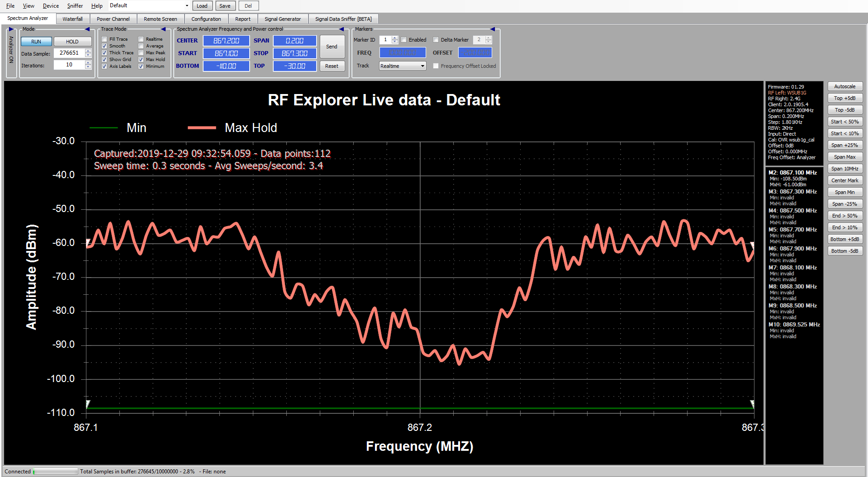Open Signal Data Sniffer [BETA] tab
This screenshot has width=868, height=477.
(343, 19)
